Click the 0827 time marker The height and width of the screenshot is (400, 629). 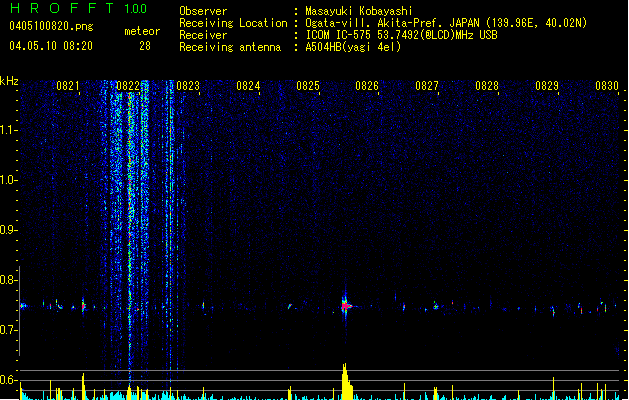(427, 86)
